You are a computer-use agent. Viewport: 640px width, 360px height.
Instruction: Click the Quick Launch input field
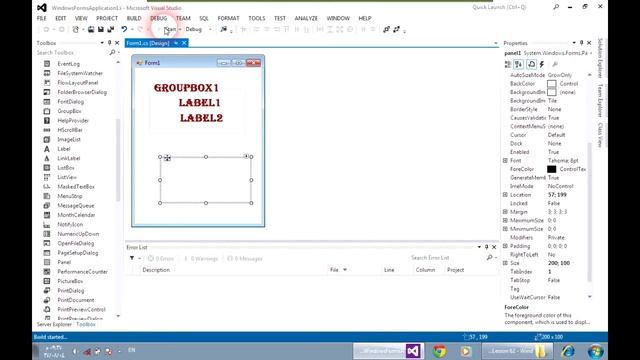tap(510, 7)
